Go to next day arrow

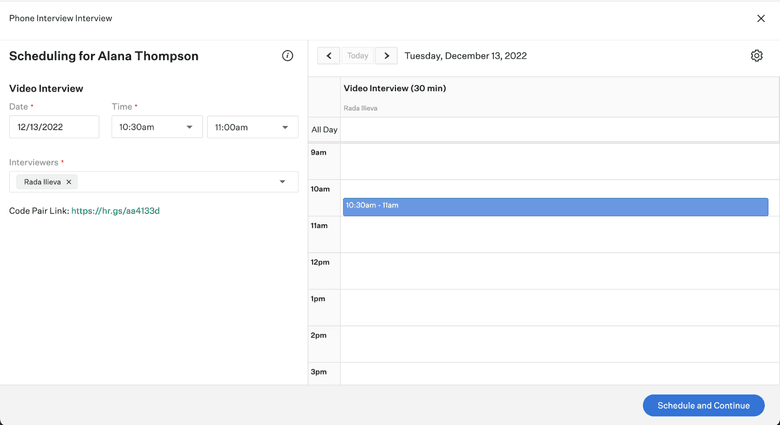coord(387,56)
